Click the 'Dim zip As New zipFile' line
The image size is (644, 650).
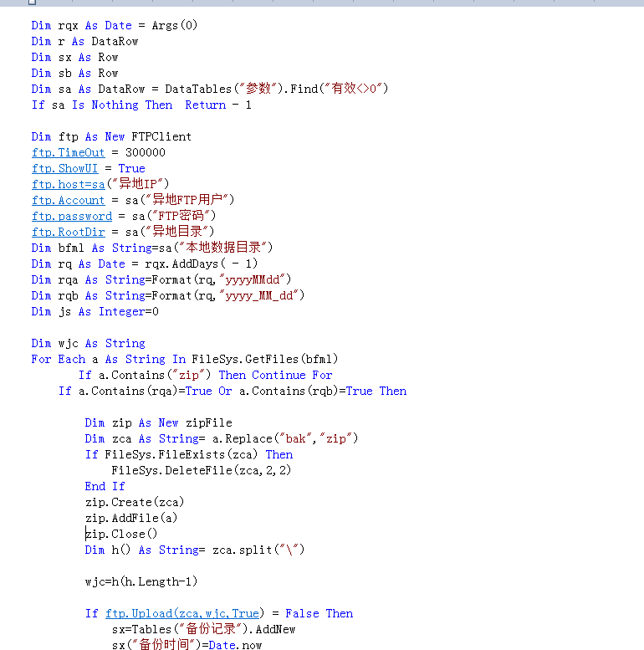[x=159, y=422]
